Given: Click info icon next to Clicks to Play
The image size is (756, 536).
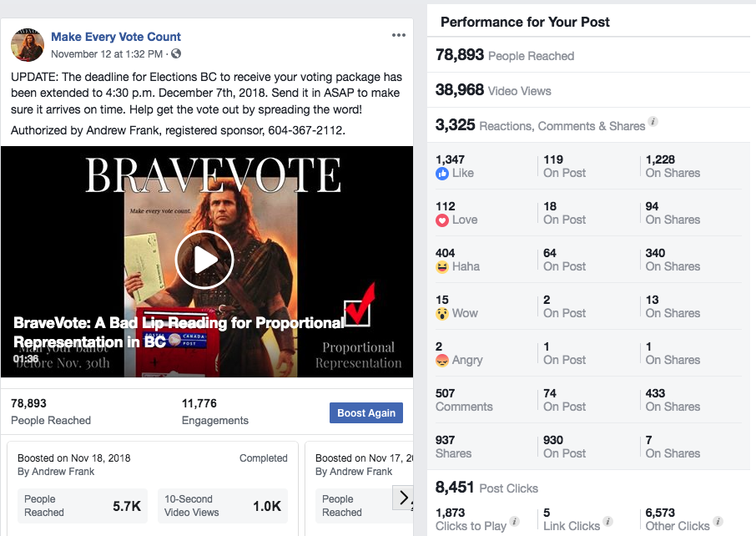Looking at the screenshot, I should click(x=515, y=521).
